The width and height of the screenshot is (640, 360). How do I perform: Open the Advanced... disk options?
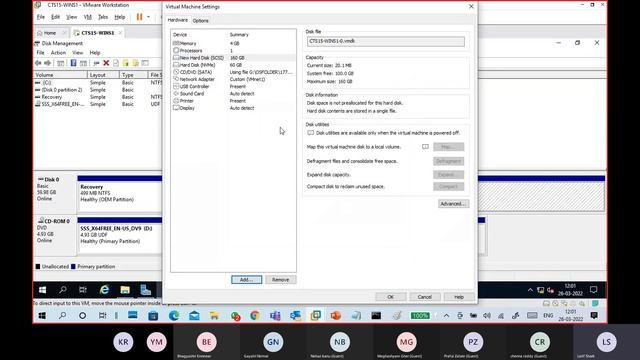(453, 204)
